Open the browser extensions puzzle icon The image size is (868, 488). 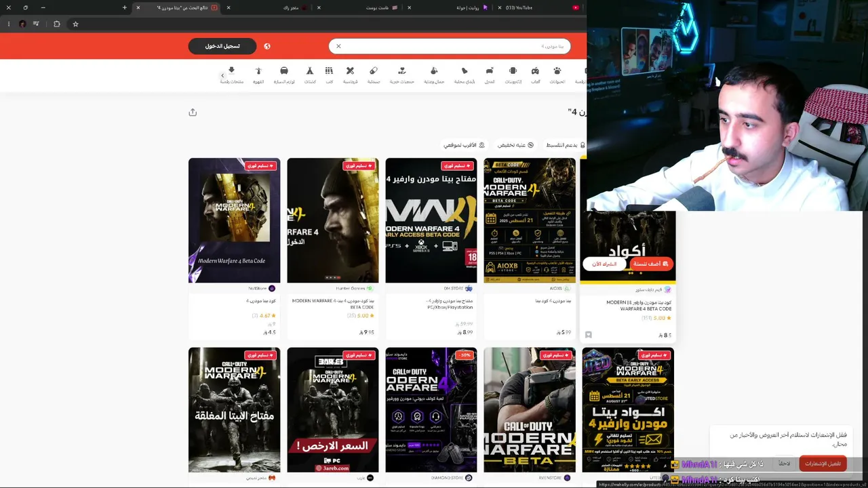57,24
